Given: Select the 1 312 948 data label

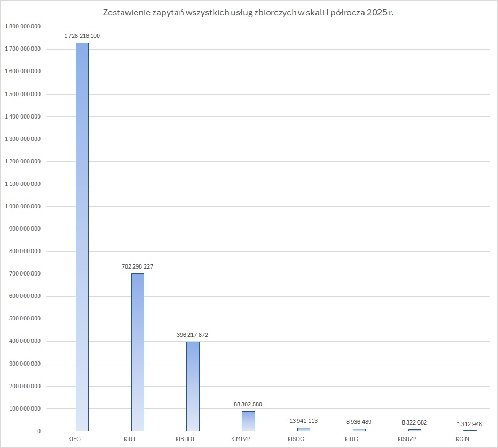Looking at the screenshot, I should point(469,424).
